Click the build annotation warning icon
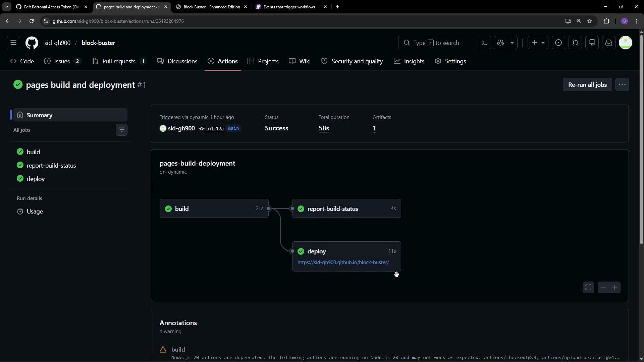This screenshot has width=644, height=362. tap(163, 350)
